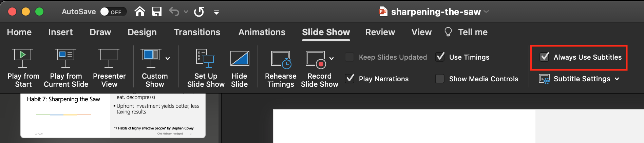Open Presenter View
Image resolution: width=644 pixels, height=143 pixels.
click(109, 58)
